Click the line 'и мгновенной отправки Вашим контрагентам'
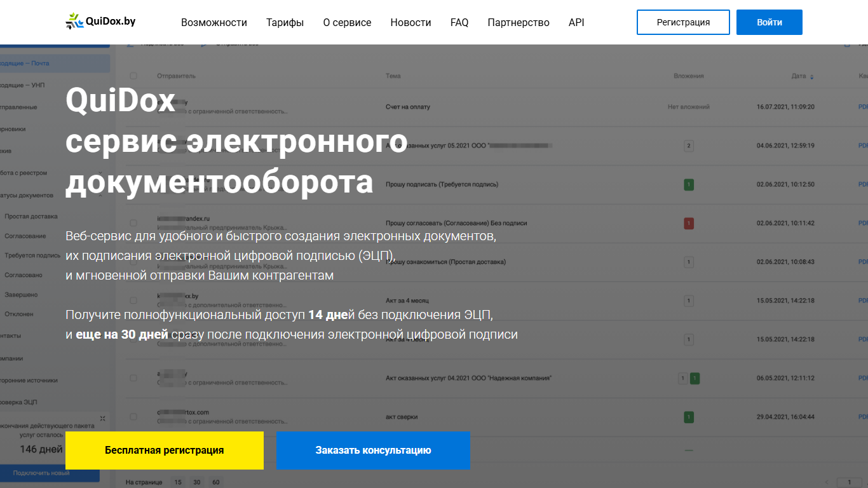Viewport: 868px width, 488px height. click(x=200, y=276)
